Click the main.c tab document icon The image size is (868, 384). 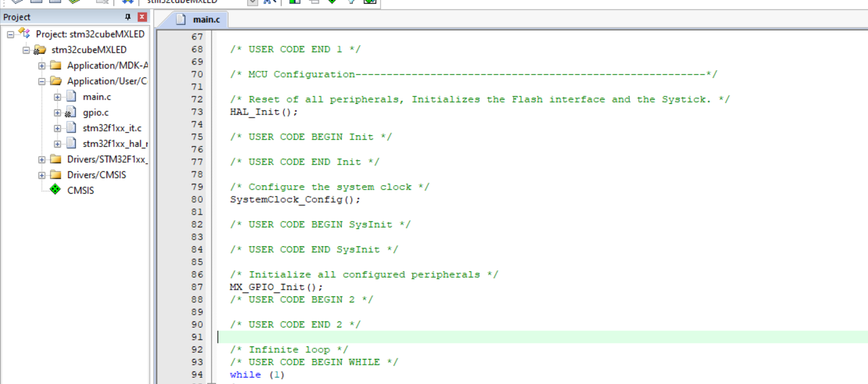pos(181,19)
